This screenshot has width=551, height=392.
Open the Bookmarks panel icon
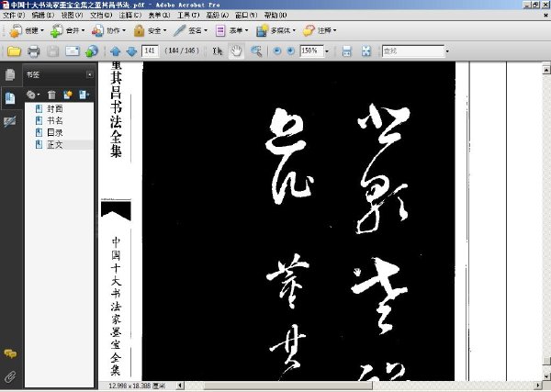10,98
